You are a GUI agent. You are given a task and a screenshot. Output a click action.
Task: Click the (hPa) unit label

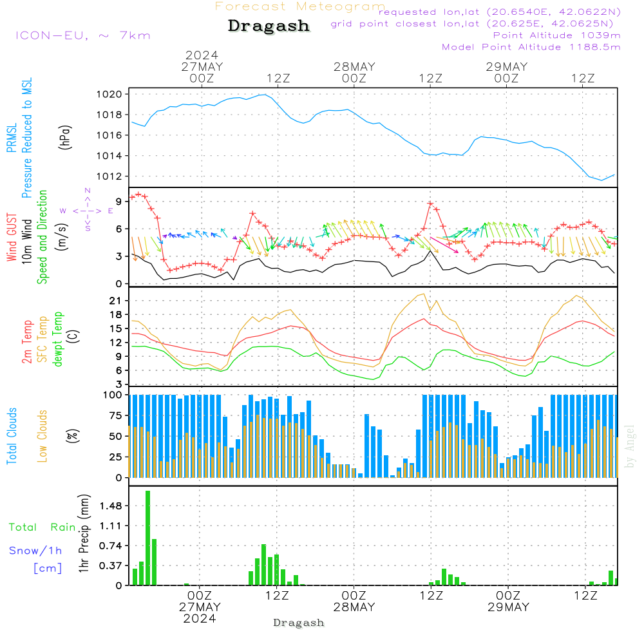65,137
